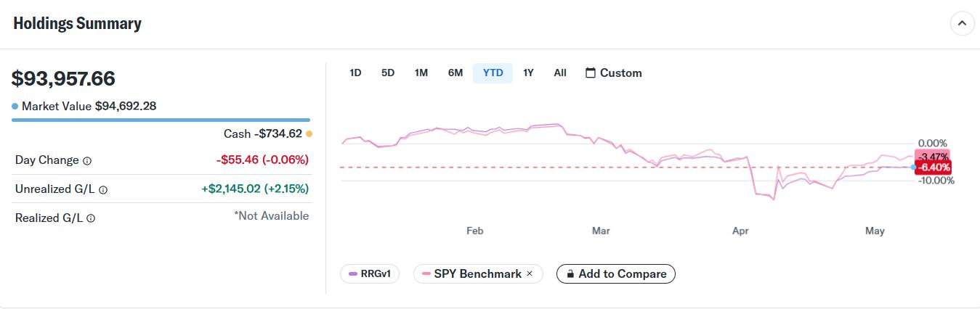The height and width of the screenshot is (309, 980).
Task: Click the -6.40% chart value label
Action: (934, 168)
